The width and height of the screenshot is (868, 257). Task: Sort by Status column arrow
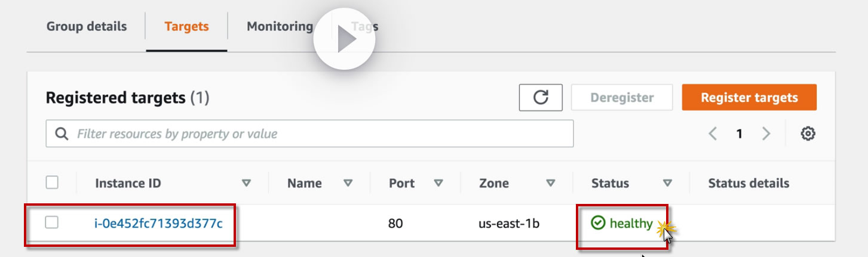click(667, 184)
